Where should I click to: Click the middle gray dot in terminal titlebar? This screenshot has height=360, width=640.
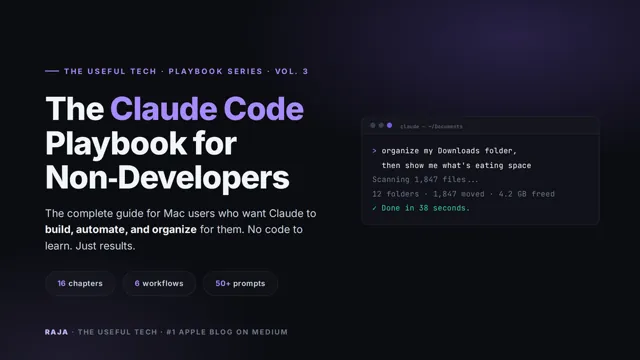pos(381,126)
